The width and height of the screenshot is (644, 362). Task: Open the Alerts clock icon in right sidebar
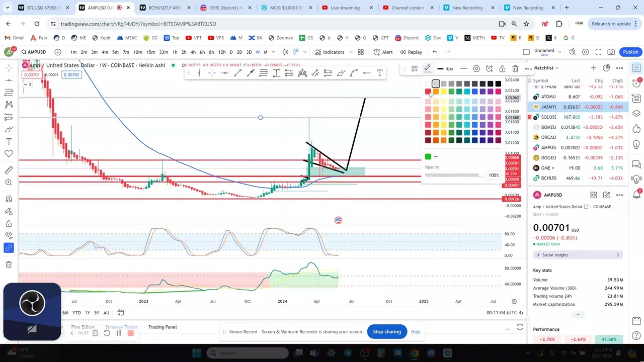pos(636,83)
